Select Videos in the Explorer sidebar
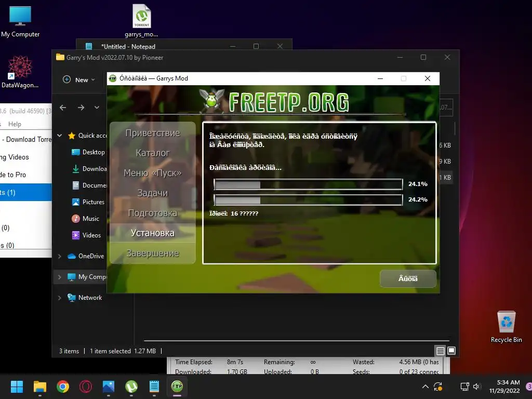 87,235
